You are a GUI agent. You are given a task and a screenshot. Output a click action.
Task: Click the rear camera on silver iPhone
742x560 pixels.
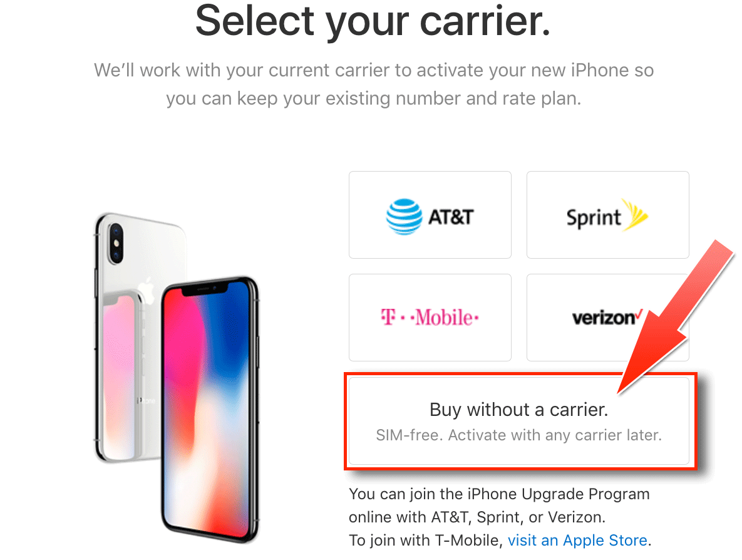[115, 243]
